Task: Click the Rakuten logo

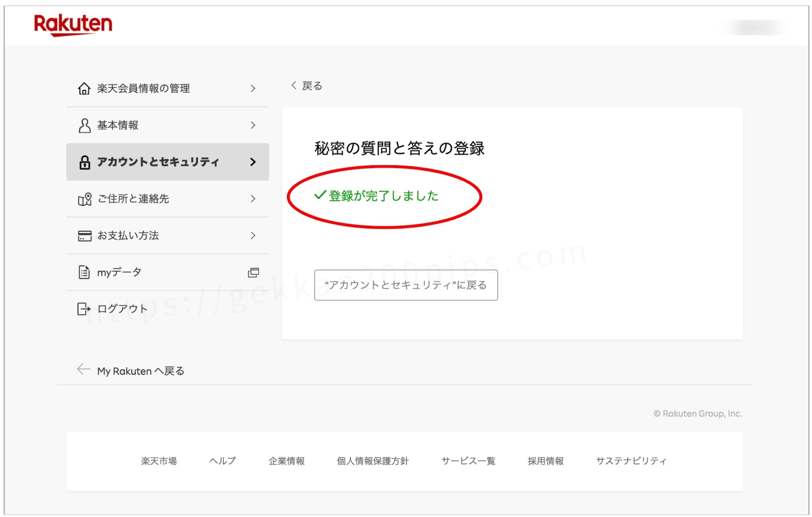Action: [x=73, y=25]
